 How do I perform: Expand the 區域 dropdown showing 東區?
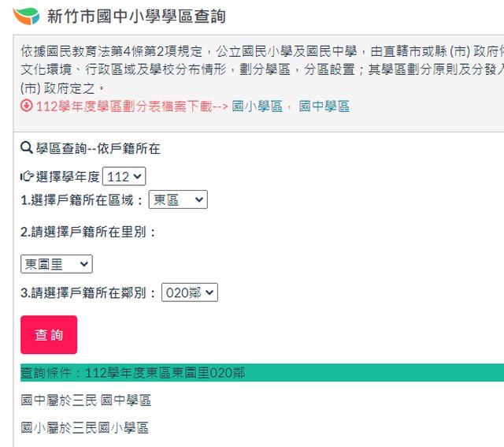[177, 200]
